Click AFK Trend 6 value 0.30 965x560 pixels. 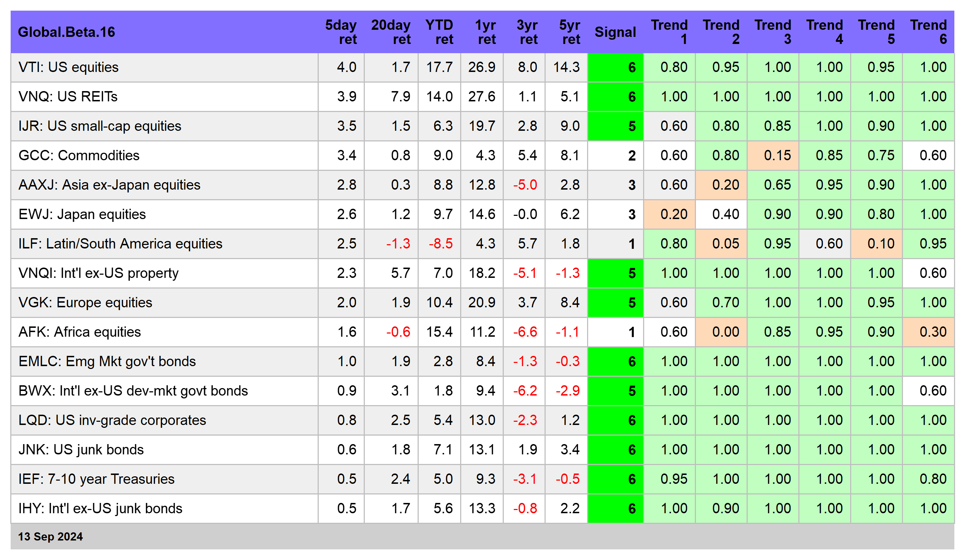click(x=928, y=332)
